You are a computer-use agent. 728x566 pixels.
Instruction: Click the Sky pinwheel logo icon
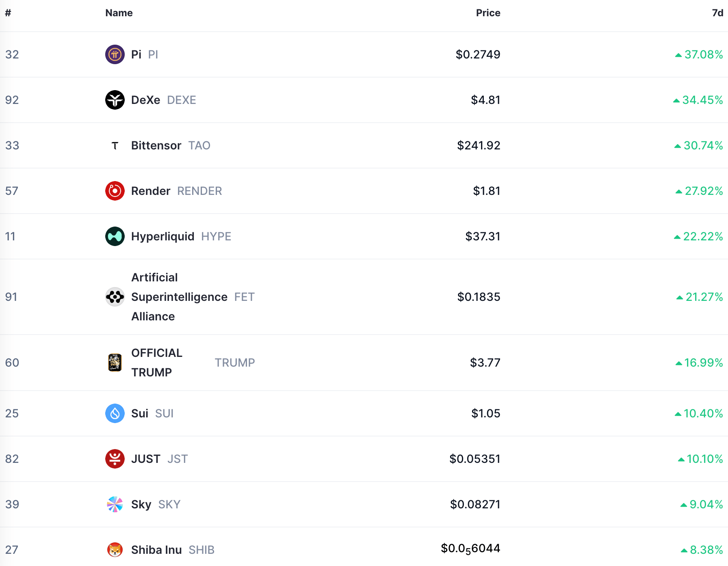pyautogui.click(x=115, y=504)
